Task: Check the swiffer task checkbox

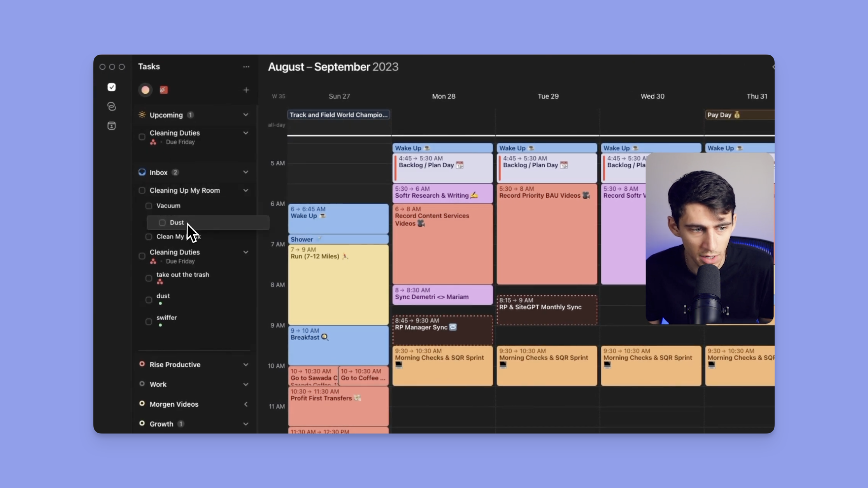Action: point(148,322)
